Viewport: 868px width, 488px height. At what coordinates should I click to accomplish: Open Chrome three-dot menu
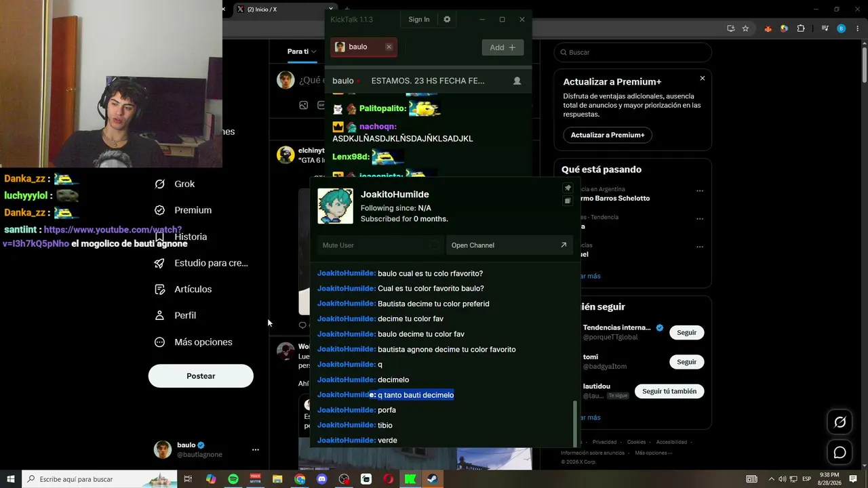tap(859, 28)
